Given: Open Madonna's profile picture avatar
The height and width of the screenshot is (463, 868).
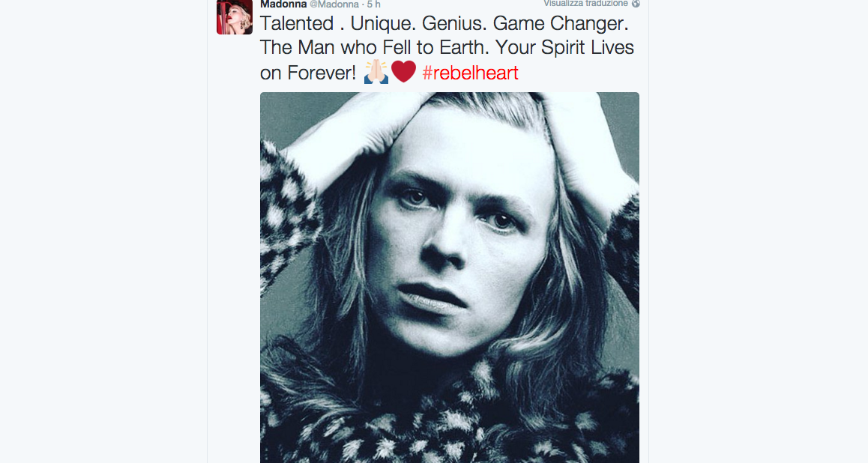Looking at the screenshot, I should coord(234,16).
